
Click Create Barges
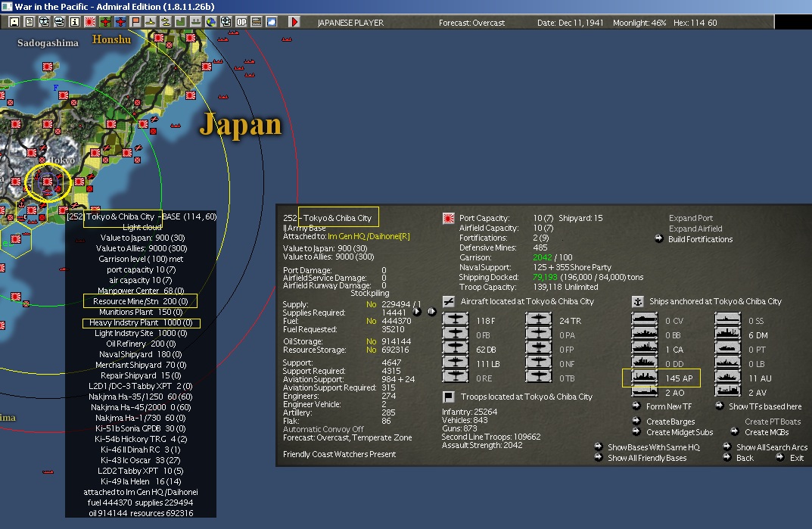(x=670, y=422)
